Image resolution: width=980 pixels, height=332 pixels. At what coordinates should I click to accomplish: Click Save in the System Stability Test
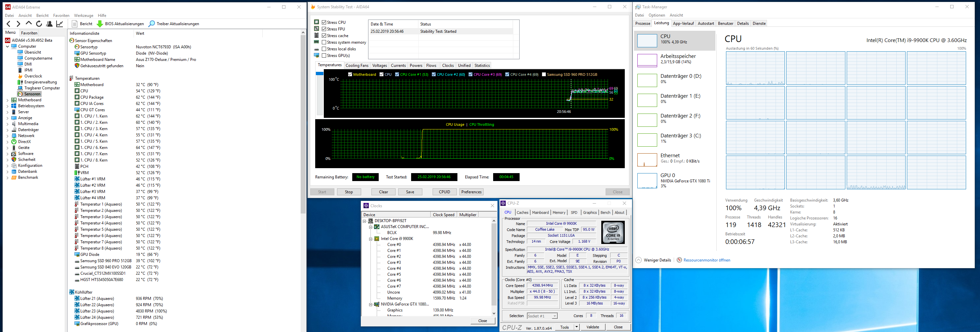tap(410, 192)
